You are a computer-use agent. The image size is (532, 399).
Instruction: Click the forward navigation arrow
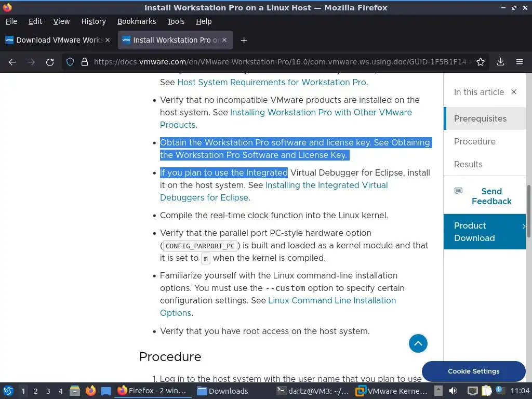(31, 62)
